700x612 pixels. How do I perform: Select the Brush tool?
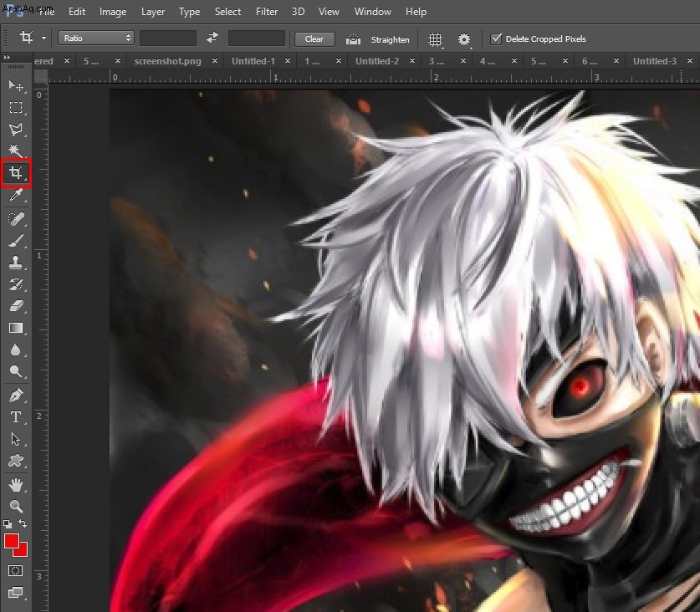pos(16,241)
